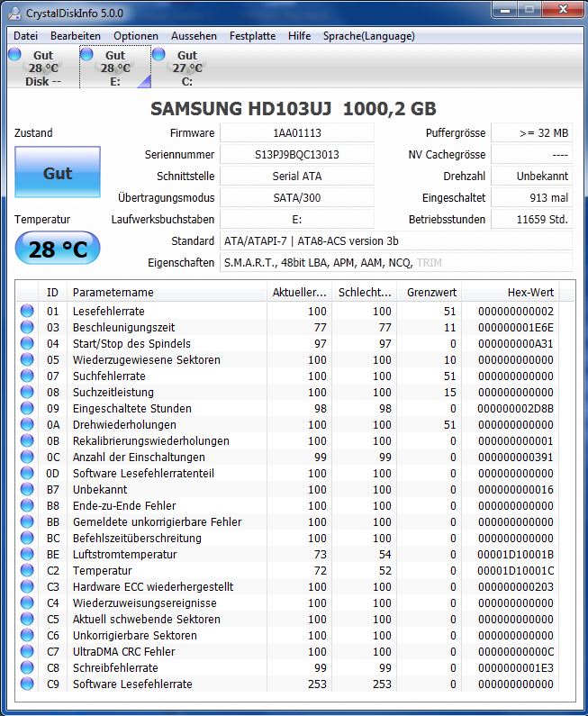The height and width of the screenshot is (716, 588).
Task: Click status orb for Luftstromtemperatur row
Action: click(27, 554)
